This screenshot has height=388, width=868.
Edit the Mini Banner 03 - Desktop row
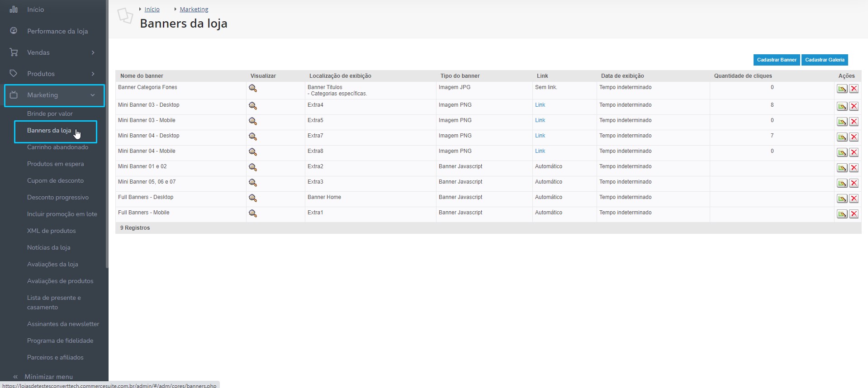pos(842,107)
